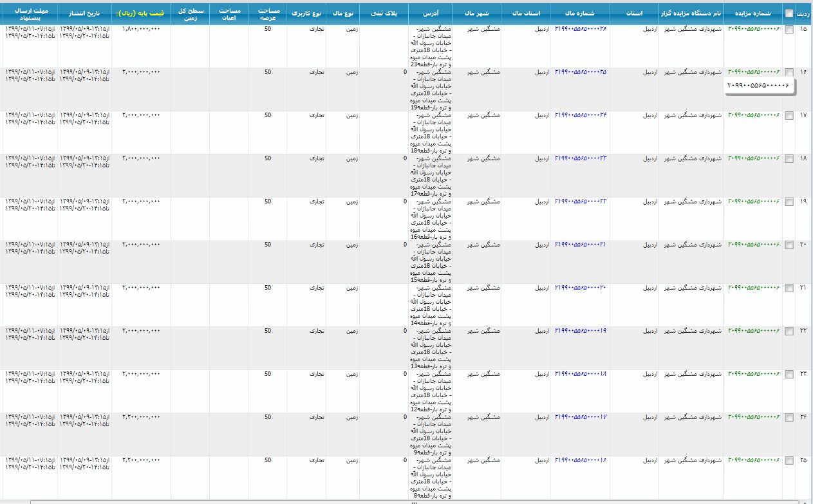Screen dimensions: 813x504
Task: Tick the checkbox for row ۲۲
Action: 789,331
